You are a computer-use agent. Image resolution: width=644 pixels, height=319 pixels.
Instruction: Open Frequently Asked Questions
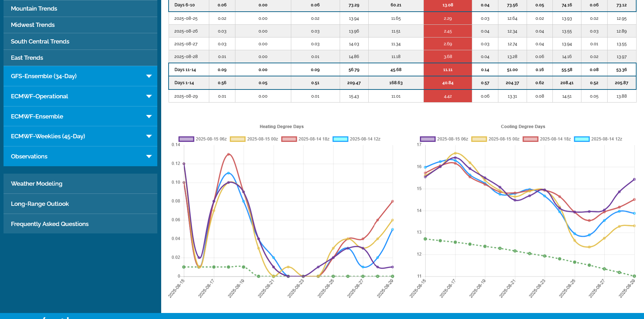(x=49, y=224)
